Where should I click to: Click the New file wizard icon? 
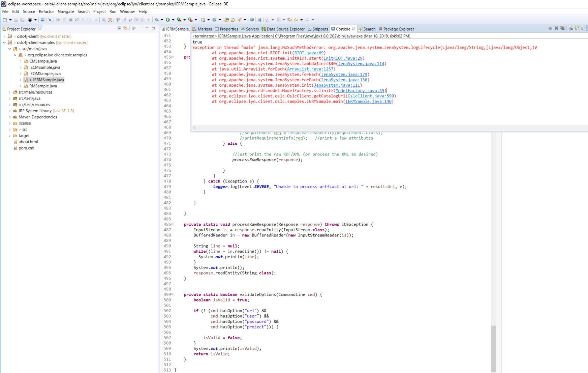pyautogui.click(x=5, y=20)
